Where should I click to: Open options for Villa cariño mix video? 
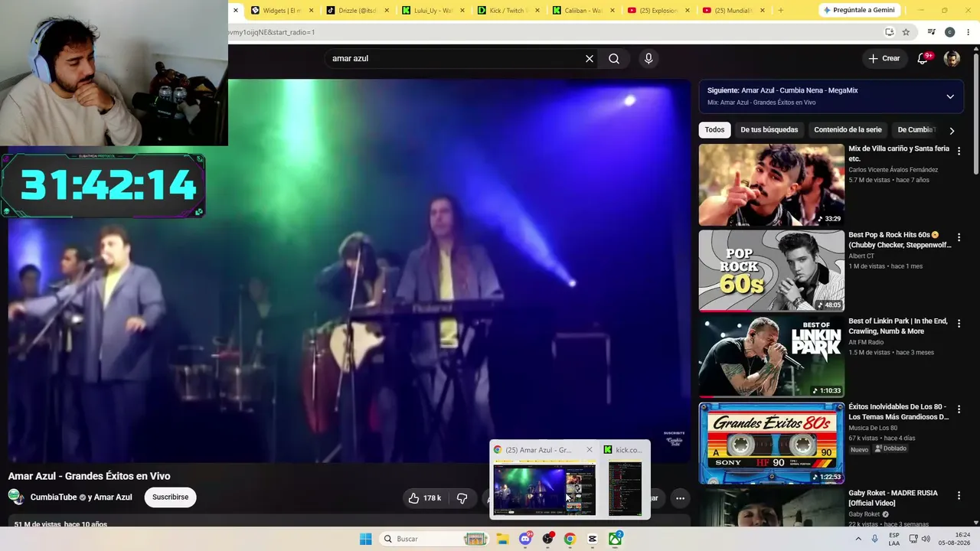[959, 152]
